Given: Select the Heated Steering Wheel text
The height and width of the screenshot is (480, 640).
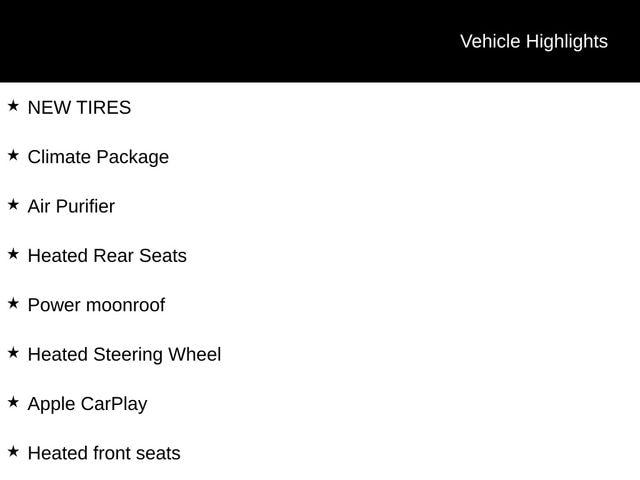Looking at the screenshot, I should [x=124, y=355].
